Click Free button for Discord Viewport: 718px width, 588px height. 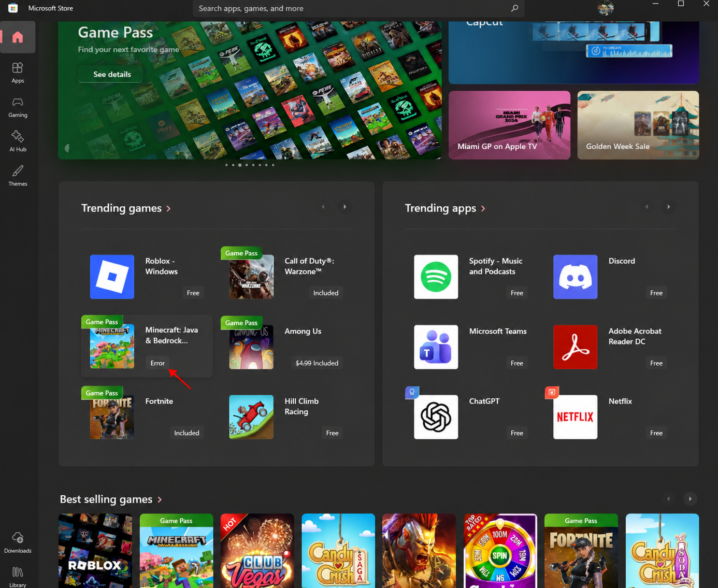(x=656, y=293)
